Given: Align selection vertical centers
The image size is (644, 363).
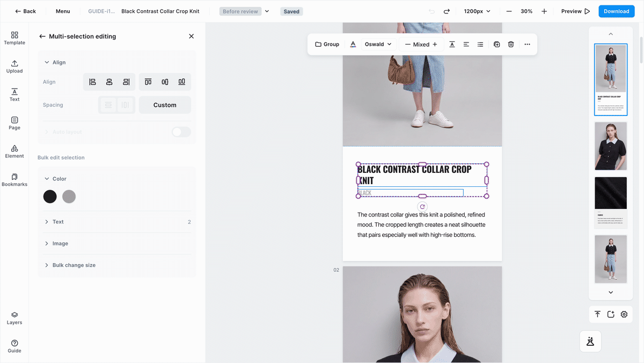Looking at the screenshot, I should click(x=165, y=82).
